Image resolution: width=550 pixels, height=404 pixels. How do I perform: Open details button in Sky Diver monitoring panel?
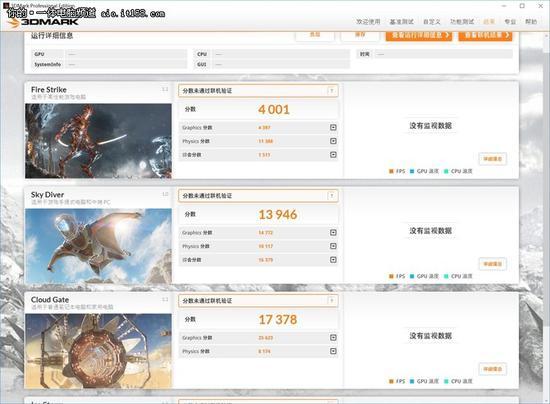point(492,264)
